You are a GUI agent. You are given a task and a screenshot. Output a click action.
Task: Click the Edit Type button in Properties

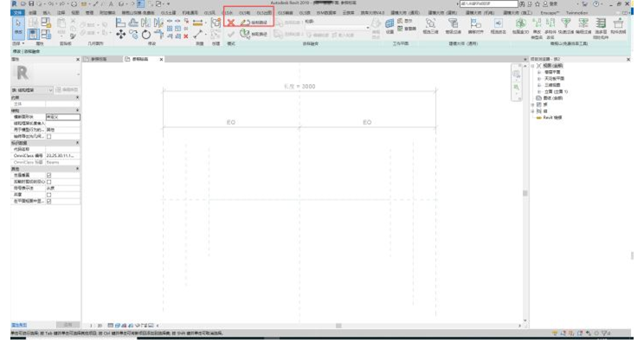[x=67, y=90]
